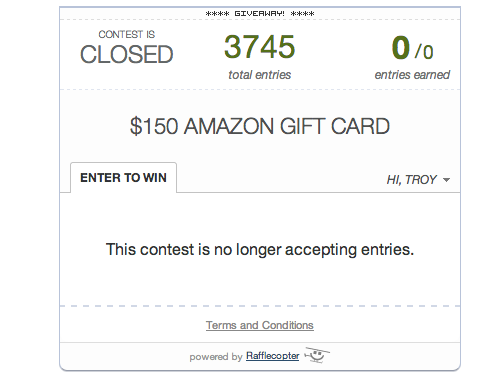Viewport: 501px width, 392px height.
Task: Click the green 0 entries earned number
Action: point(401,47)
